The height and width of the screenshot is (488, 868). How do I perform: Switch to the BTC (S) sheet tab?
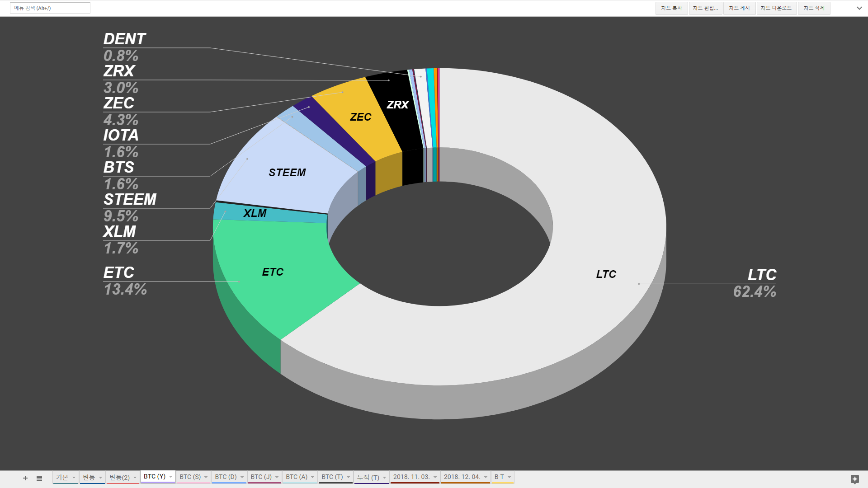click(x=189, y=477)
